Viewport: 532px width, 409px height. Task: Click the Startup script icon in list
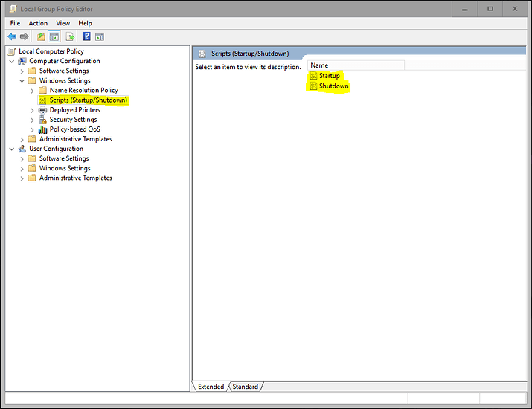pos(313,76)
